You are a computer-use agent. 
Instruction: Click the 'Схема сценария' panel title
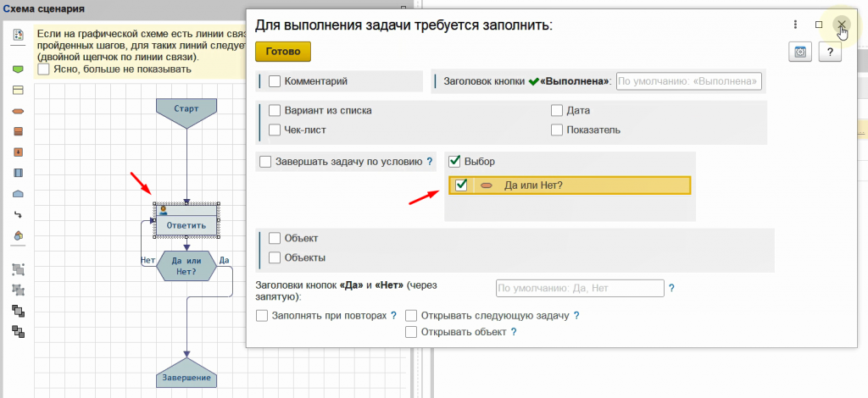coord(44,9)
